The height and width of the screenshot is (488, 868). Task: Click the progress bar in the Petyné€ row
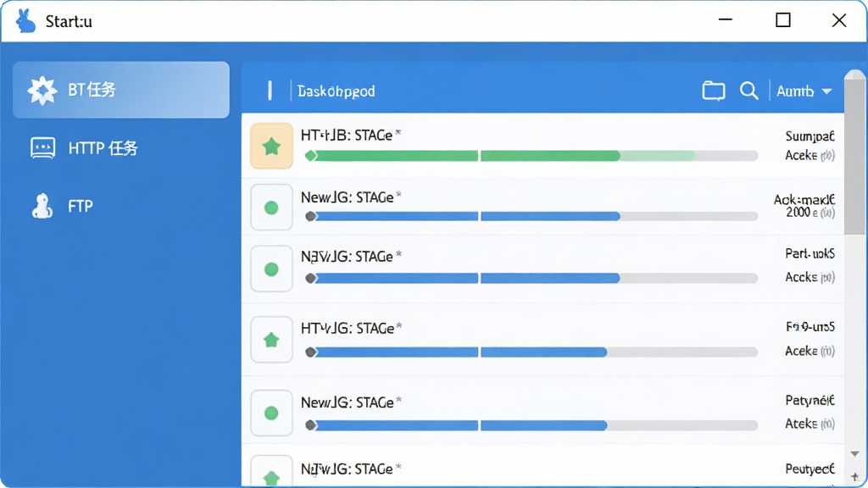tap(531, 425)
